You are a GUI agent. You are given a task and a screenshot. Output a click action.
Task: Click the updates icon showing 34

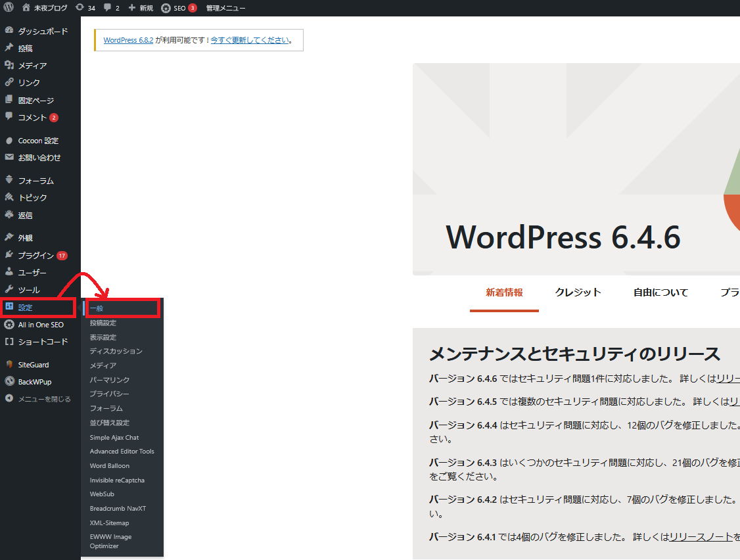click(x=80, y=8)
